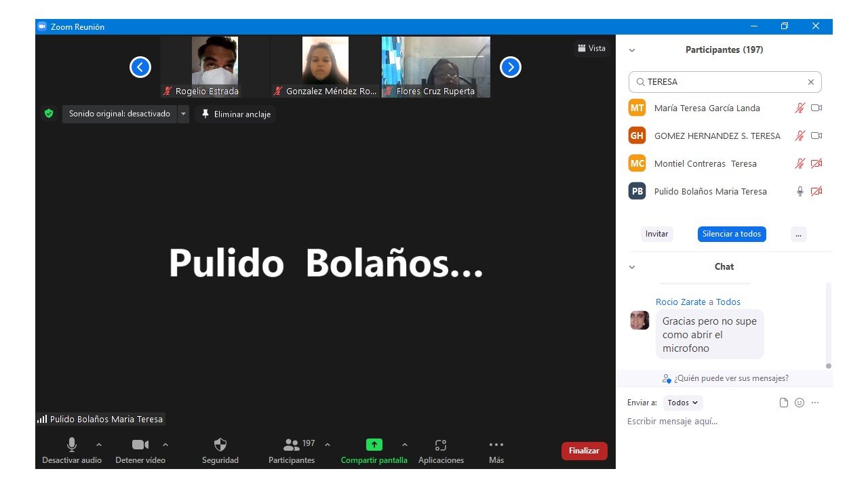This screenshot has width=868, height=488.
Task: Expand the Sonido original dropdown arrow
Action: pos(183,114)
